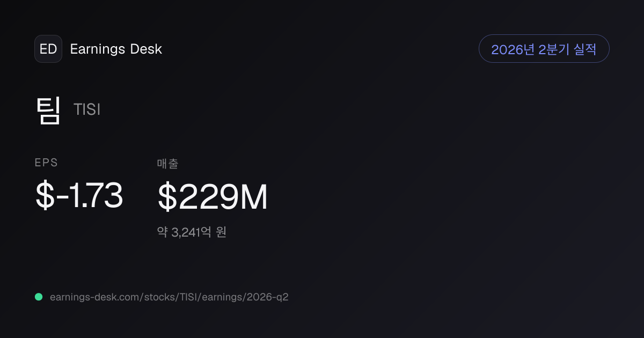The image size is (644, 338).
Task: Click the green status dot
Action: (x=39, y=297)
